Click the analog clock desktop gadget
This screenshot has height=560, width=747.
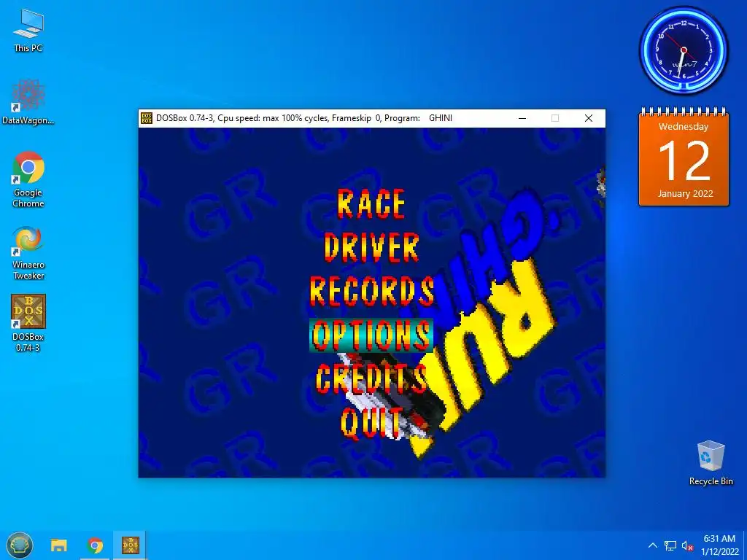coord(684,50)
